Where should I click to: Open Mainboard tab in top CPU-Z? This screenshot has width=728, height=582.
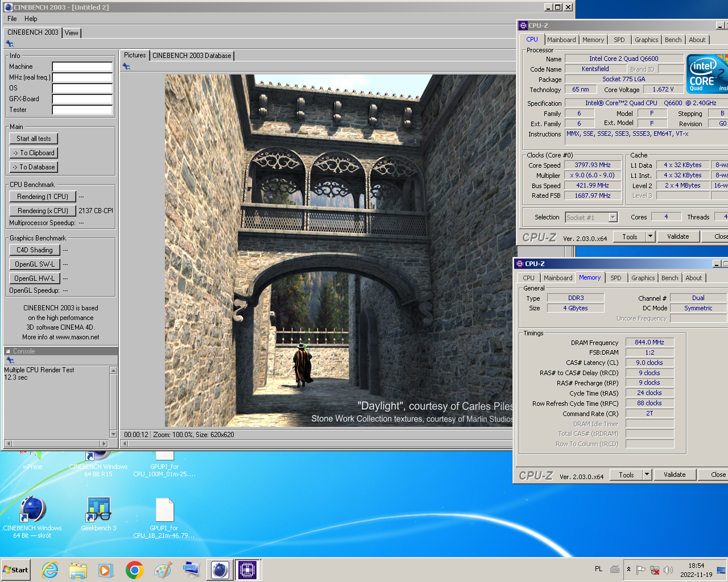[x=561, y=40]
